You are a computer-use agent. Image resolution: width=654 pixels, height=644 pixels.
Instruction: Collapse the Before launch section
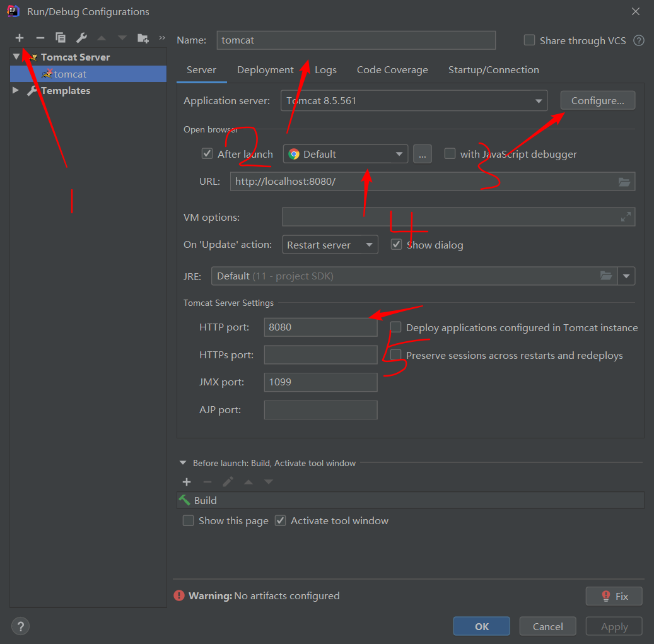[183, 463]
